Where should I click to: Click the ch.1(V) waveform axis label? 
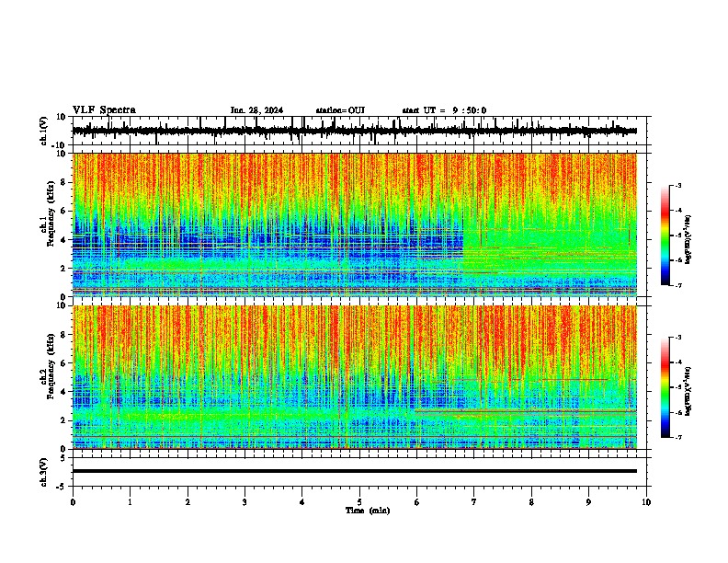point(44,131)
